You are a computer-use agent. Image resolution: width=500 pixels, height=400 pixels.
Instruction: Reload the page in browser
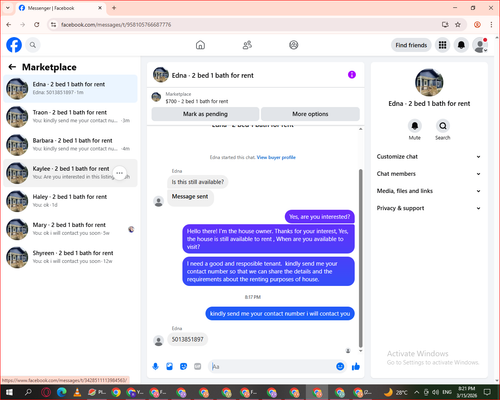(x=37, y=25)
